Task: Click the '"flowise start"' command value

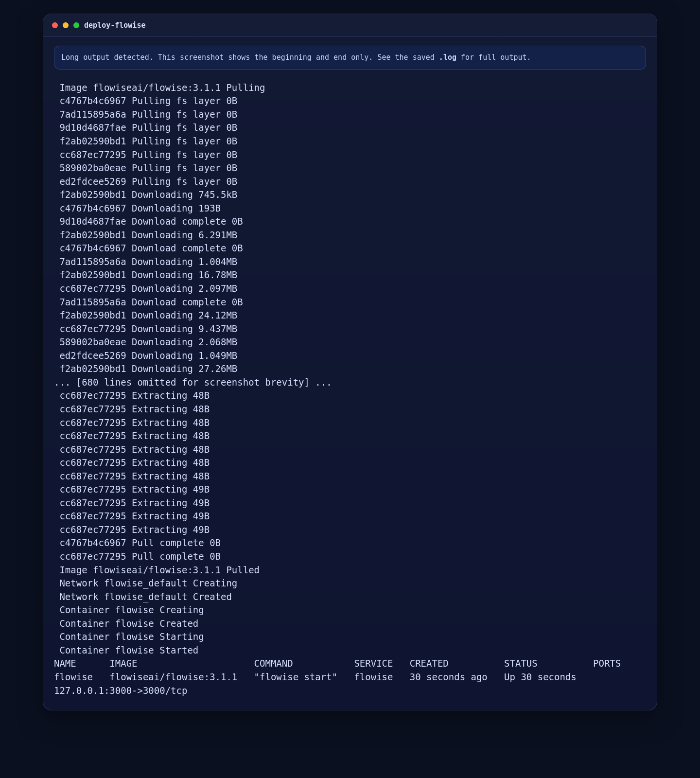Action: coord(296,677)
